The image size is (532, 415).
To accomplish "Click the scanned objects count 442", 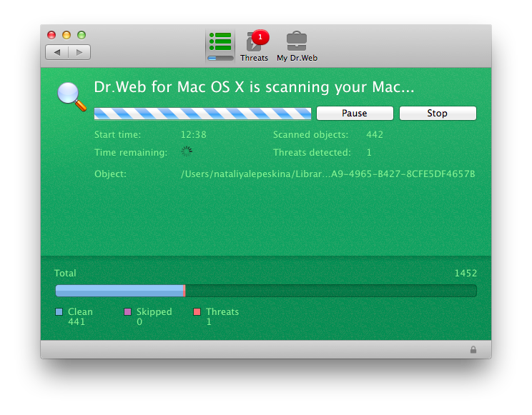I will pos(375,134).
